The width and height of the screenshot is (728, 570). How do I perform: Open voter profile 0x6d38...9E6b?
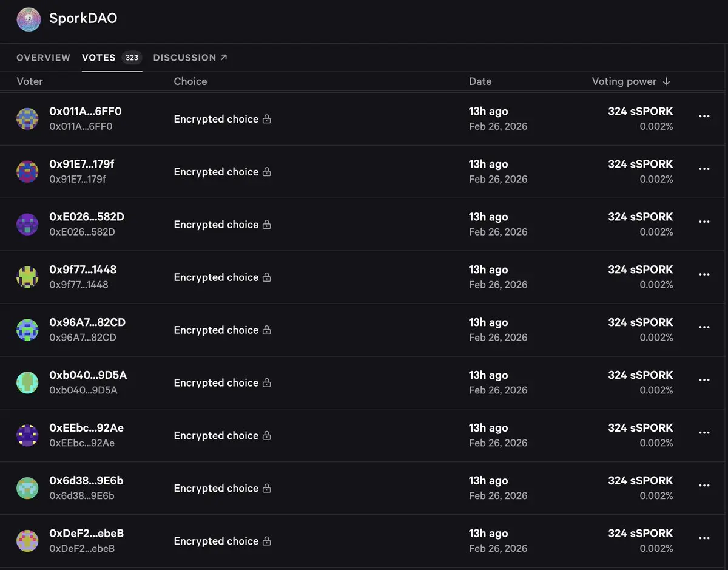click(86, 481)
